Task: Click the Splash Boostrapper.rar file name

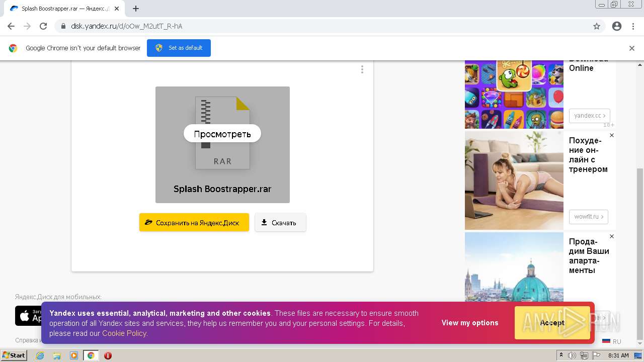Action: click(x=222, y=189)
